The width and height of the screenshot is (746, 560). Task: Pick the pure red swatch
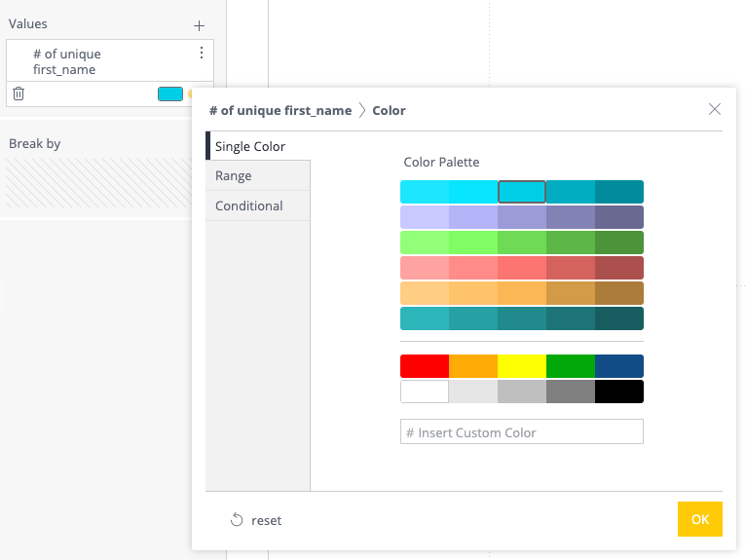[425, 366]
